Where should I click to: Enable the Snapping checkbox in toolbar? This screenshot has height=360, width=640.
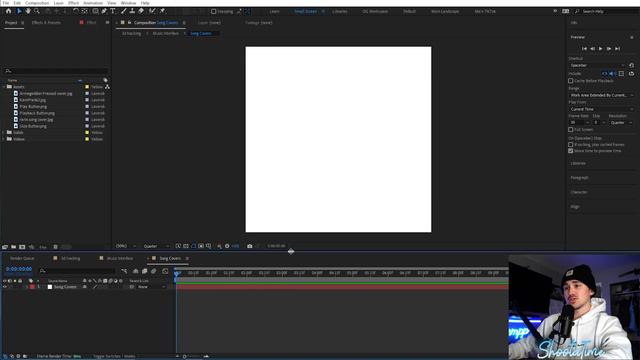[213, 11]
